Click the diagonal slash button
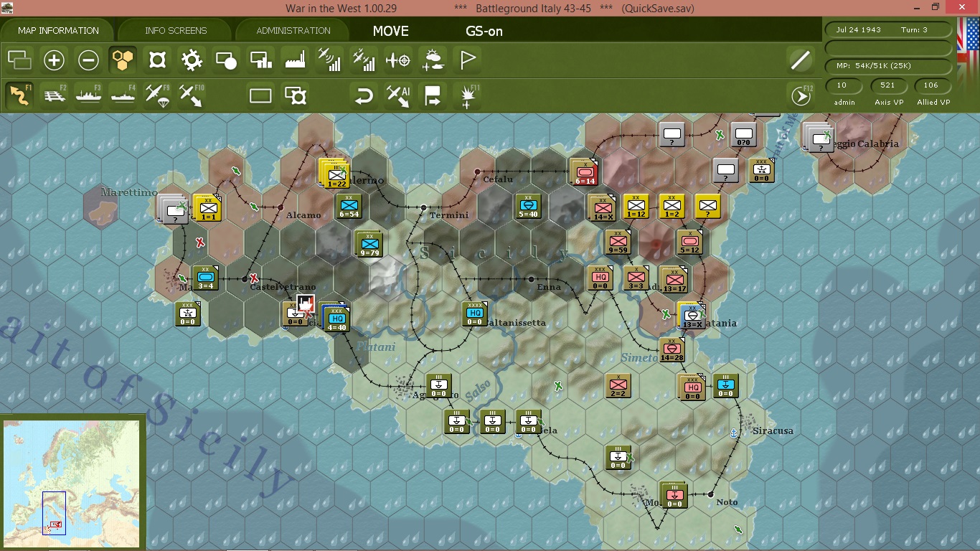 click(800, 60)
